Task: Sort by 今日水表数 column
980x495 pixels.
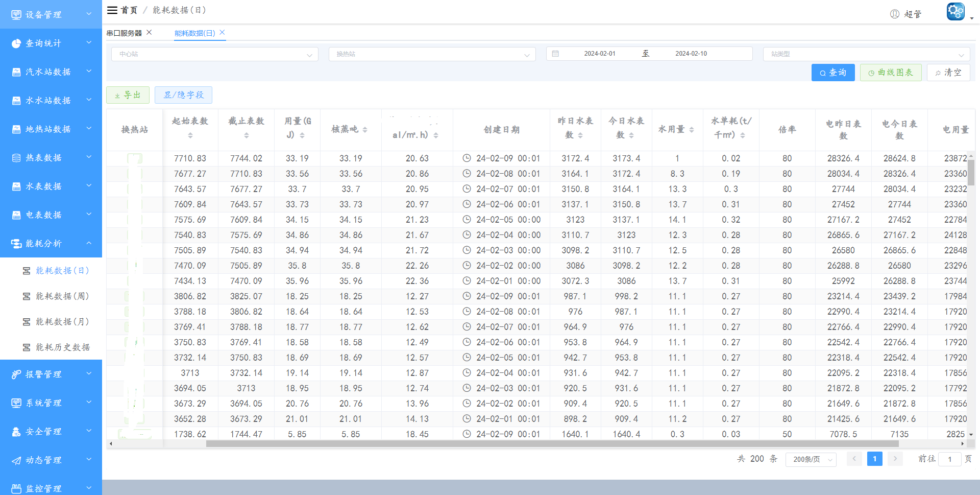Action: [631, 135]
